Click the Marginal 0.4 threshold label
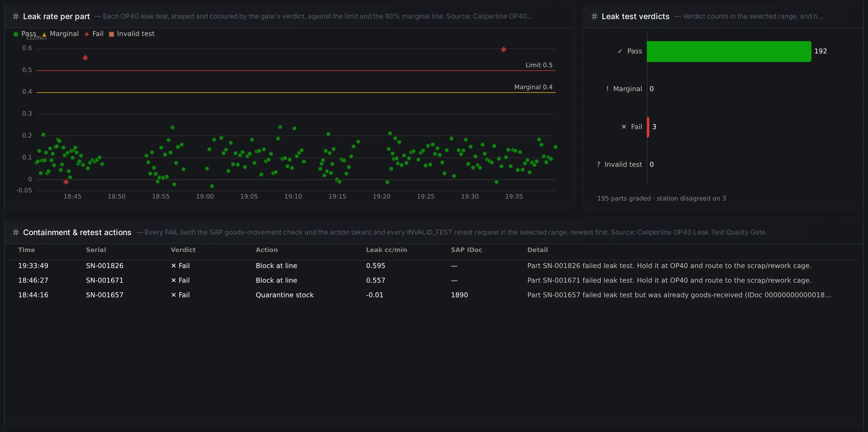The height and width of the screenshot is (432, 868). (x=533, y=87)
